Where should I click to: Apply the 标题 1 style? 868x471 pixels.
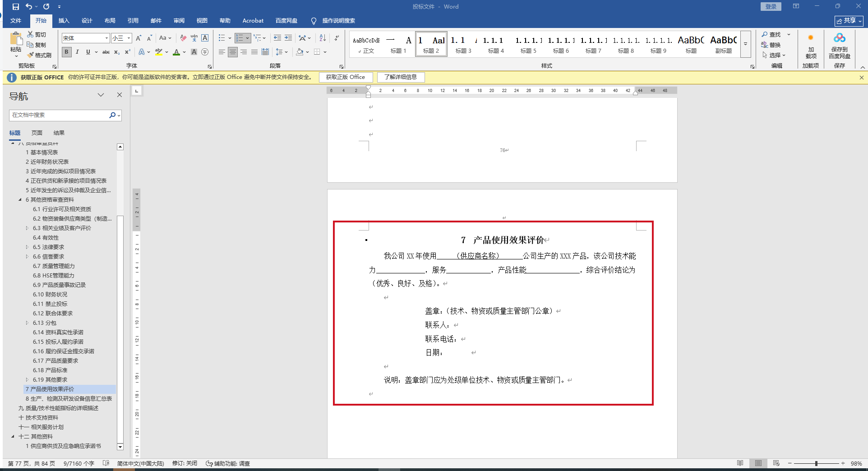pyautogui.click(x=398, y=44)
